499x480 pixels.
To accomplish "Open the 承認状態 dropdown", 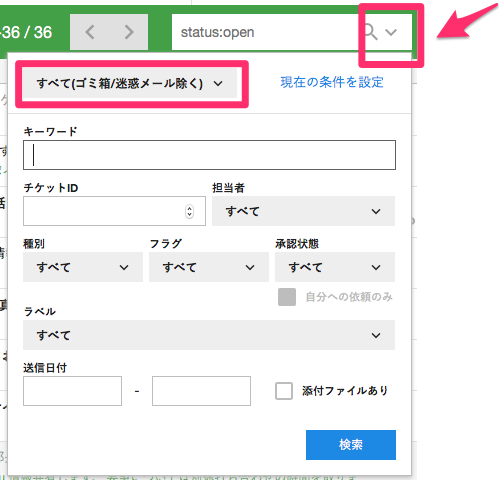I will pos(335,267).
